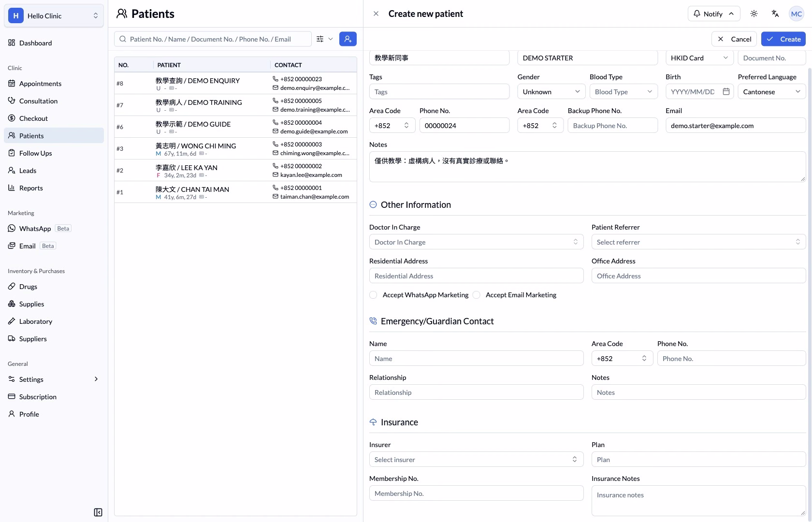Open the Doctor In Charge selector
Viewport: 812px width, 522px height.
click(x=476, y=242)
